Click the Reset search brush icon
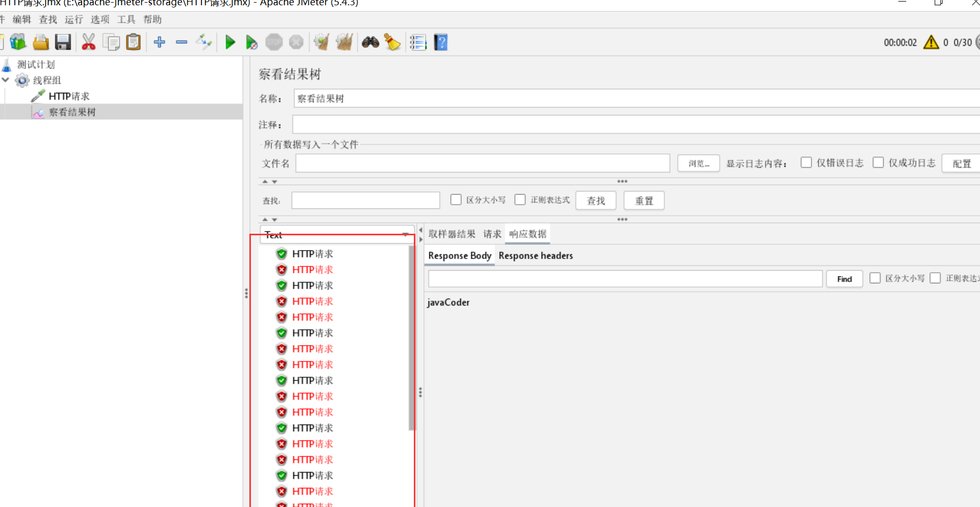This screenshot has height=507, width=980. (392, 42)
